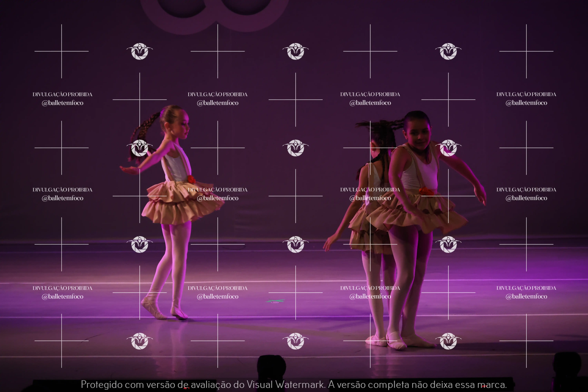Click the watermark logo beside right dancer's shoulder

448,148
